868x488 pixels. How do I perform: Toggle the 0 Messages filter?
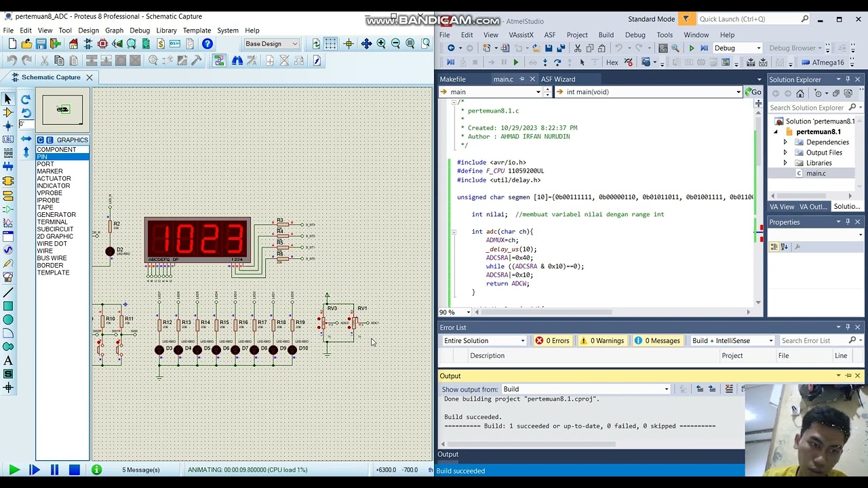coord(656,341)
